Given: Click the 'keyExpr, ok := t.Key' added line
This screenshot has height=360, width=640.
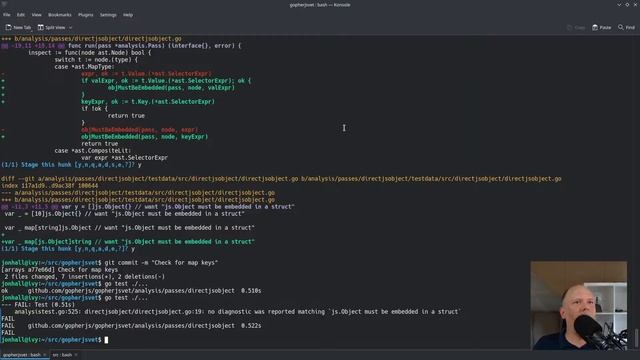Looking at the screenshot, I should pos(147,102).
